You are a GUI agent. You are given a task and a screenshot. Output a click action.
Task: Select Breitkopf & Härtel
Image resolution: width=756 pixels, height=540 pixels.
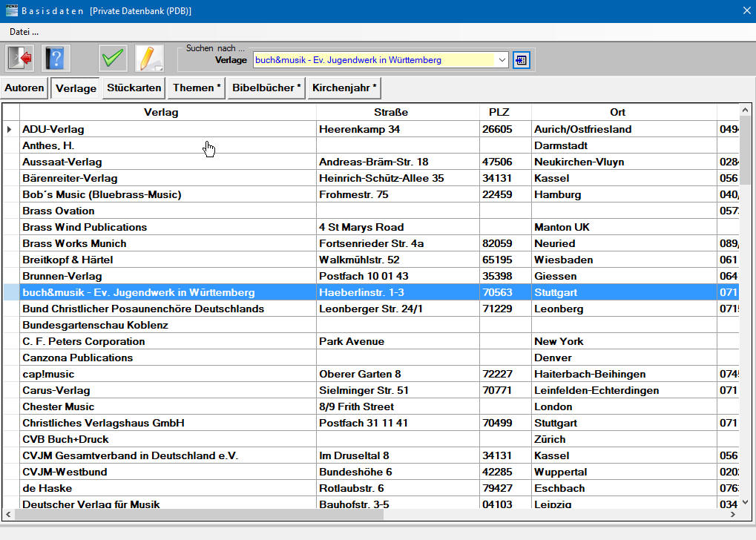[168, 260]
